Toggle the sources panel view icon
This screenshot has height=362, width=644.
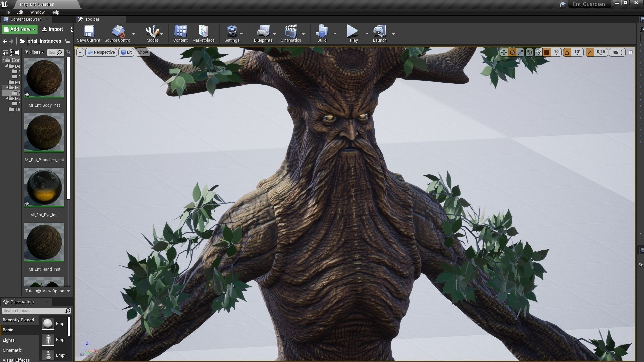(x=5, y=52)
